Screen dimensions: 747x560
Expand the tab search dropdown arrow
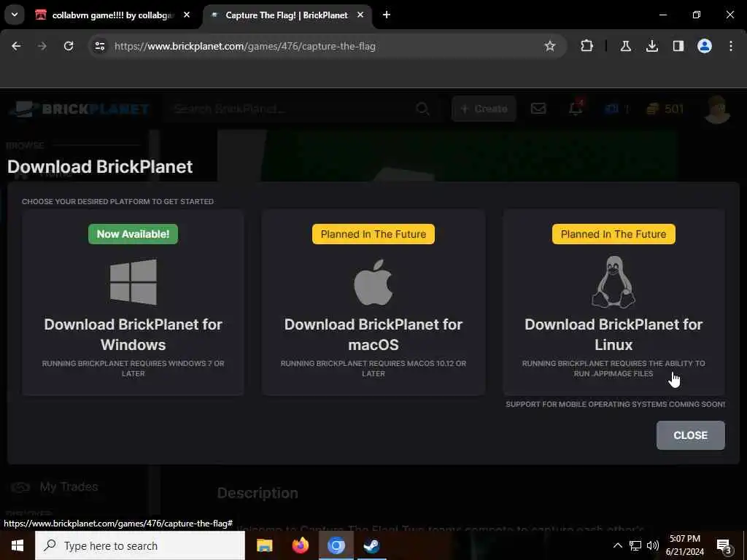click(x=15, y=15)
